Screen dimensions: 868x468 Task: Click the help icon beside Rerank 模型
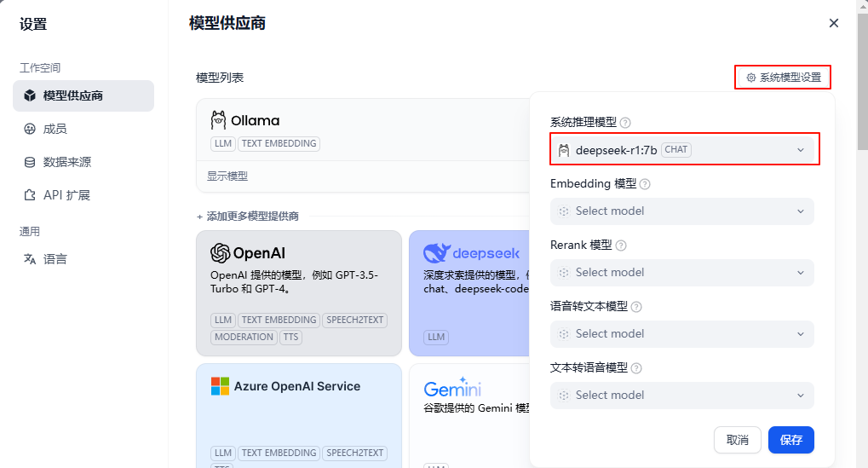pos(621,246)
